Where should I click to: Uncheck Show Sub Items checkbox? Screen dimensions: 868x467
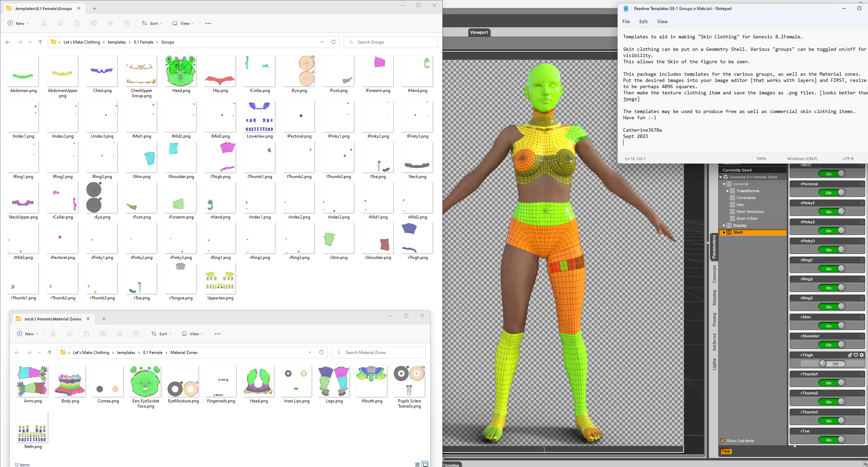coord(722,441)
